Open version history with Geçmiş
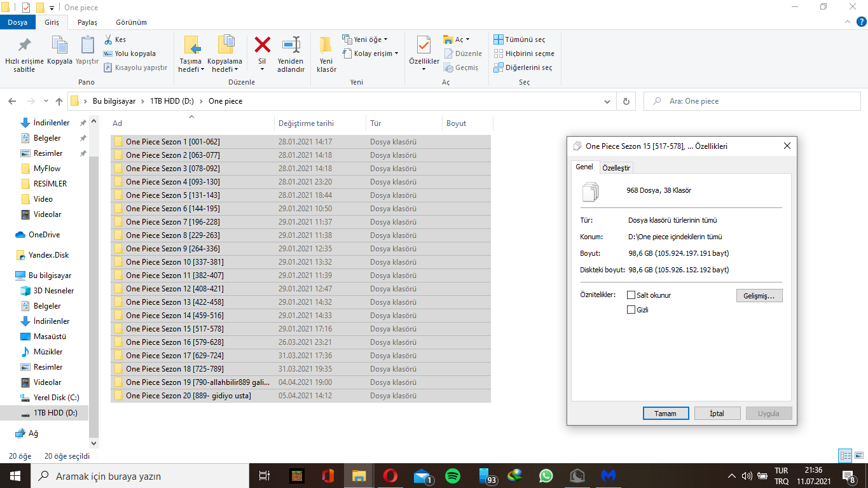The width and height of the screenshot is (868, 488). [x=461, y=67]
